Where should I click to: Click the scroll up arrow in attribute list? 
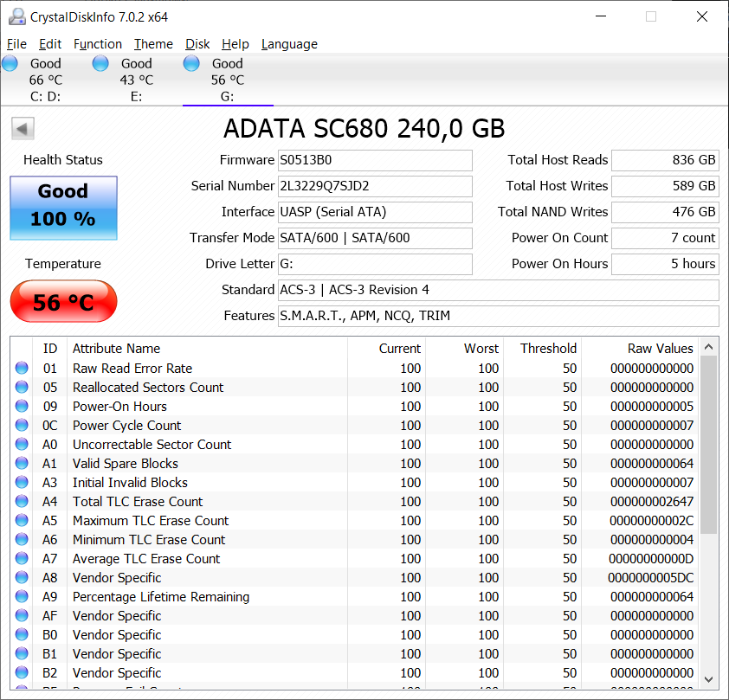(708, 347)
